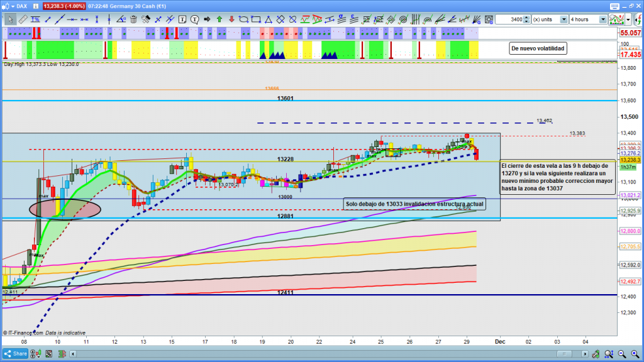644x362 pixels.
Task: Select the Fibonacci spiral tool
Action: pos(403,19)
